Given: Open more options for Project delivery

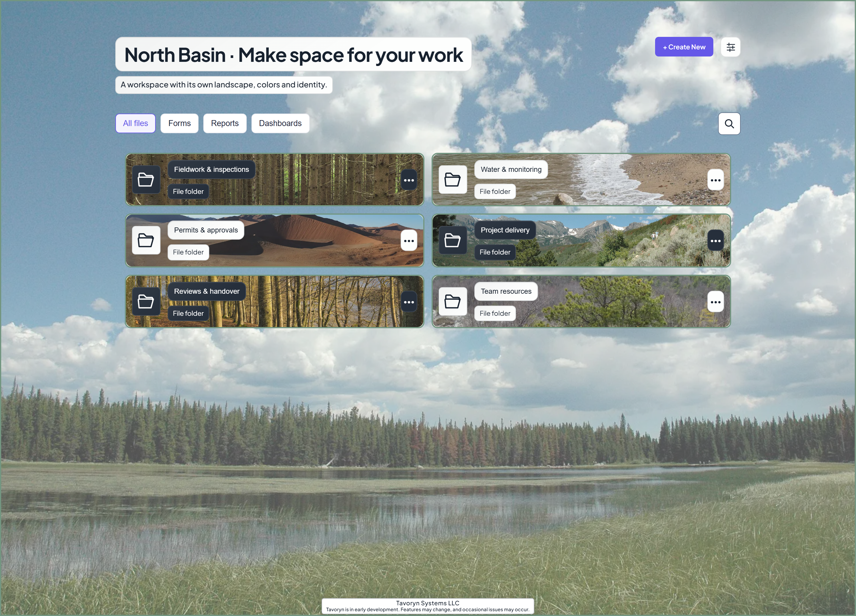Looking at the screenshot, I should pos(715,241).
